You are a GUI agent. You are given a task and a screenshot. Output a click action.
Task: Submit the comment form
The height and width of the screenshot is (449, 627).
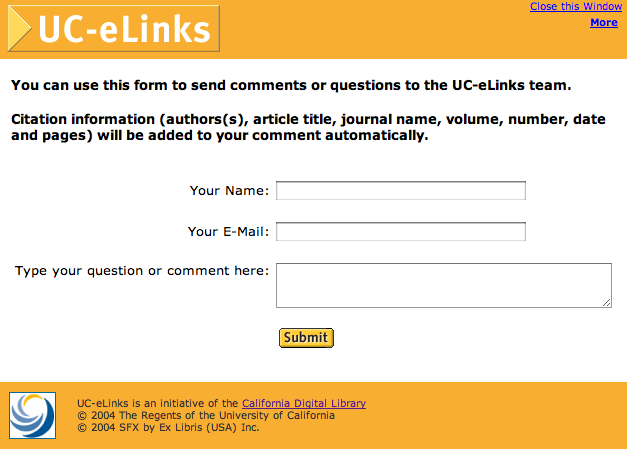[x=306, y=338]
